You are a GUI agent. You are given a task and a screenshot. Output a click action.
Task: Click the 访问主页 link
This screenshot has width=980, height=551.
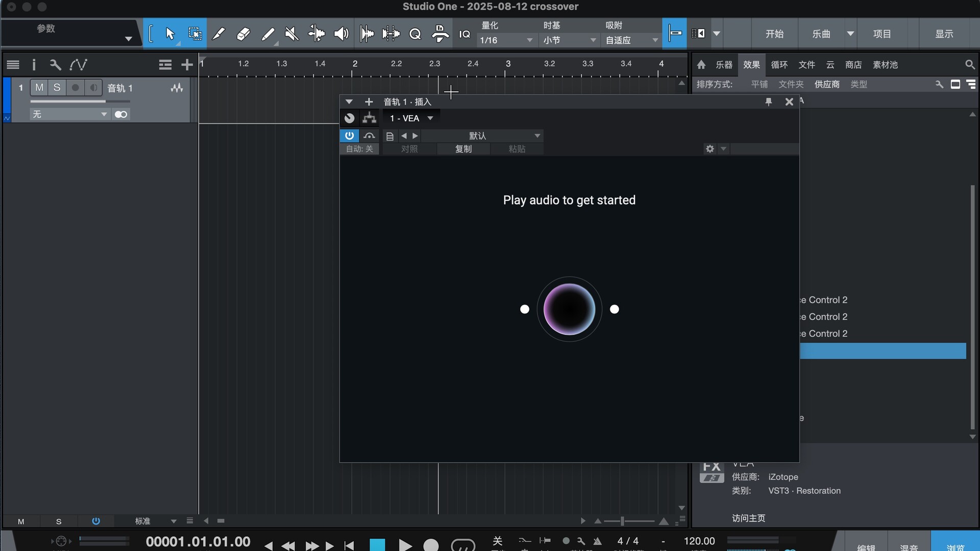[x=748, y=518]
